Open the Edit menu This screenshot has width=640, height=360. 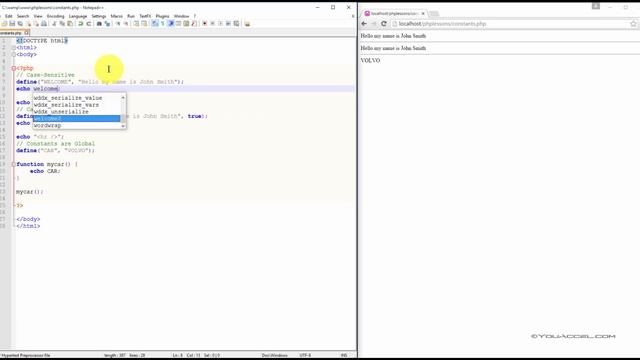tap(9, 16)
